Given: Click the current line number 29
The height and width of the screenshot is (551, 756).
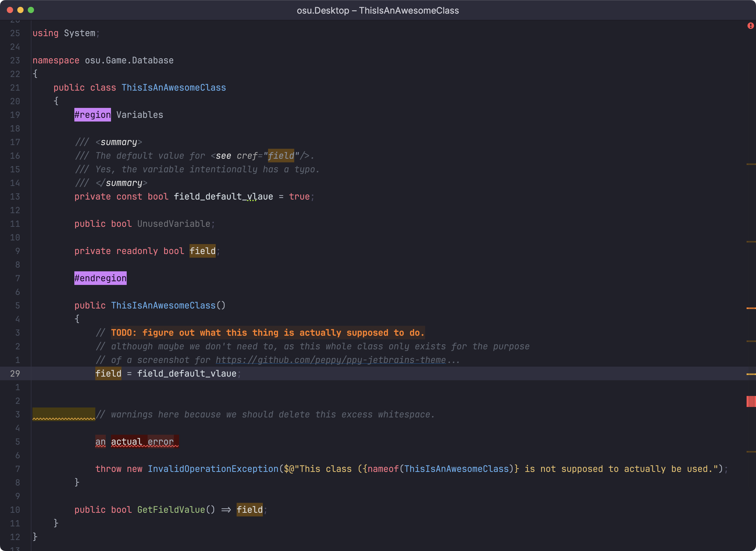Looking at the screenshot, I should pyautogui.click(x=15, y=373).
